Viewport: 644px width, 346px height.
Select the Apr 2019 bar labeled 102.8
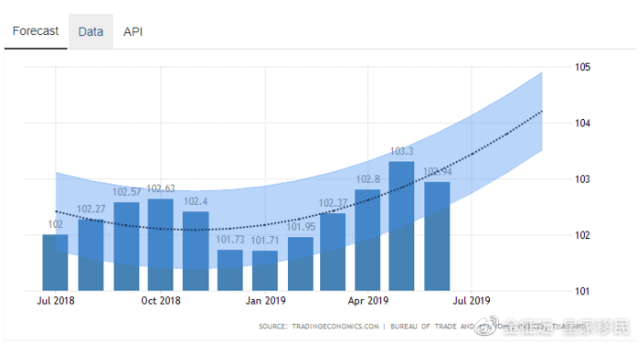[367, 240]
